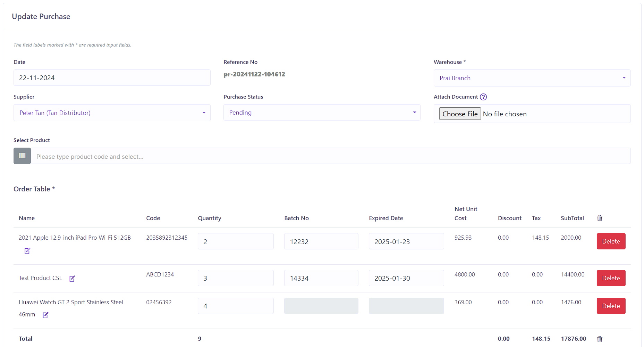Viewport: 644px width, 347px height.
Task: Delete the Test Product CSL row
Action: click(611, 278)
